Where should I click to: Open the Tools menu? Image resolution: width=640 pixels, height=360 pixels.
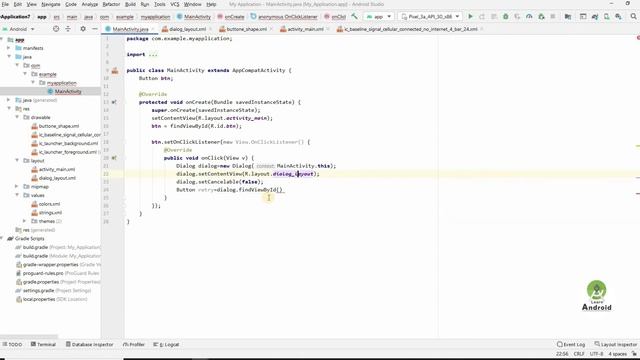[x=160, y=4]
